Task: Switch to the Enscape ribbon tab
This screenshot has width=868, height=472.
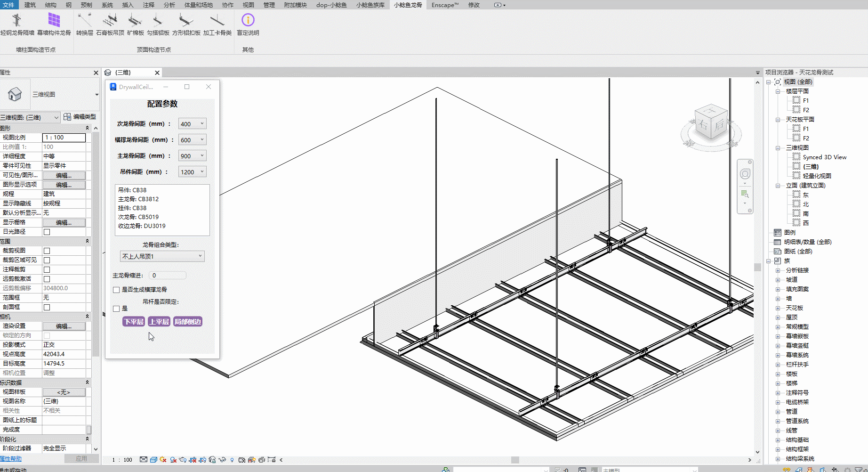Action: [444, 5]
